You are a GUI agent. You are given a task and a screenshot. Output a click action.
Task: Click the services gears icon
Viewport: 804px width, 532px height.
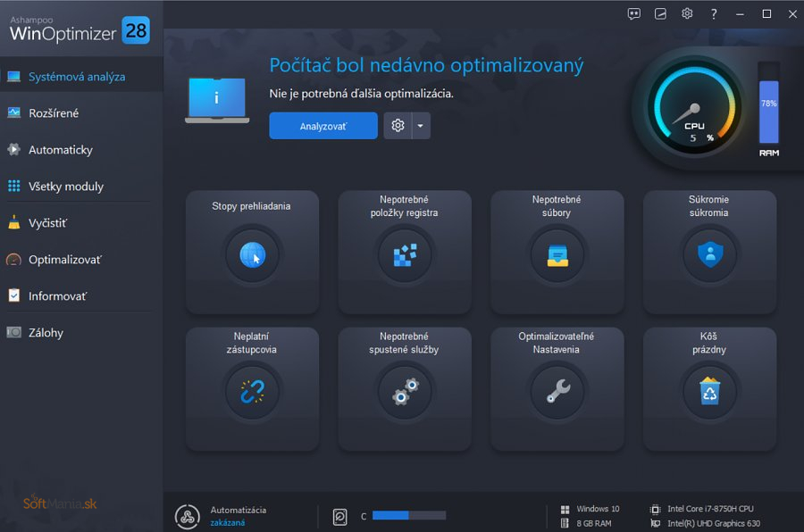405,392
